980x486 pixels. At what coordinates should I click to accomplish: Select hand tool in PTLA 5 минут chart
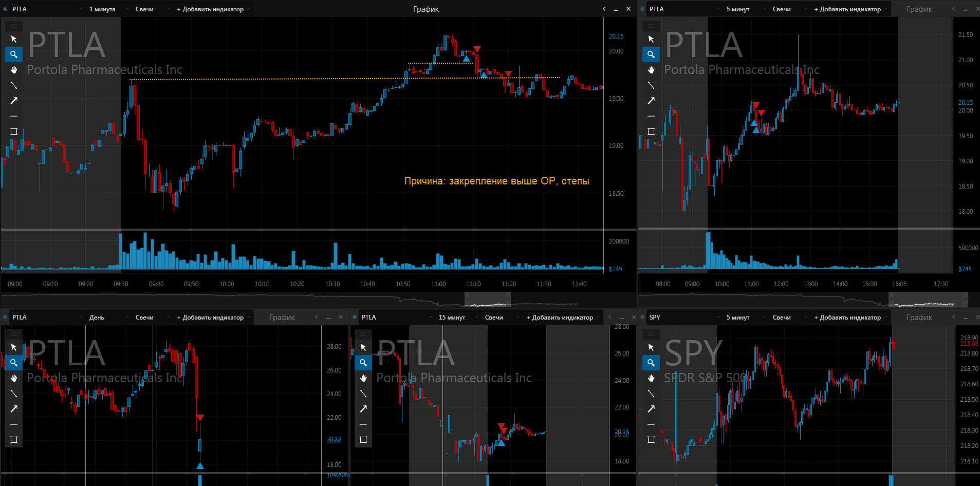tap(651, 70)
